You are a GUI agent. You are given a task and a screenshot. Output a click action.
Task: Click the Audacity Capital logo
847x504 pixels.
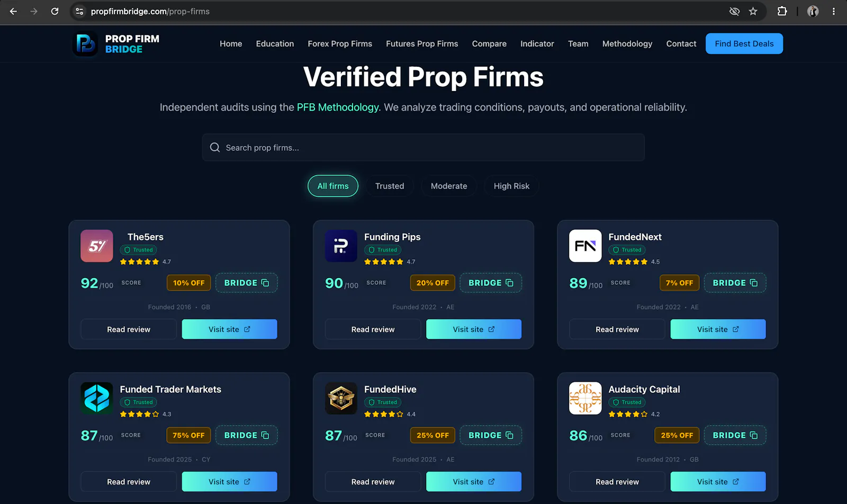pyautogui.click(x=585, y=398)
